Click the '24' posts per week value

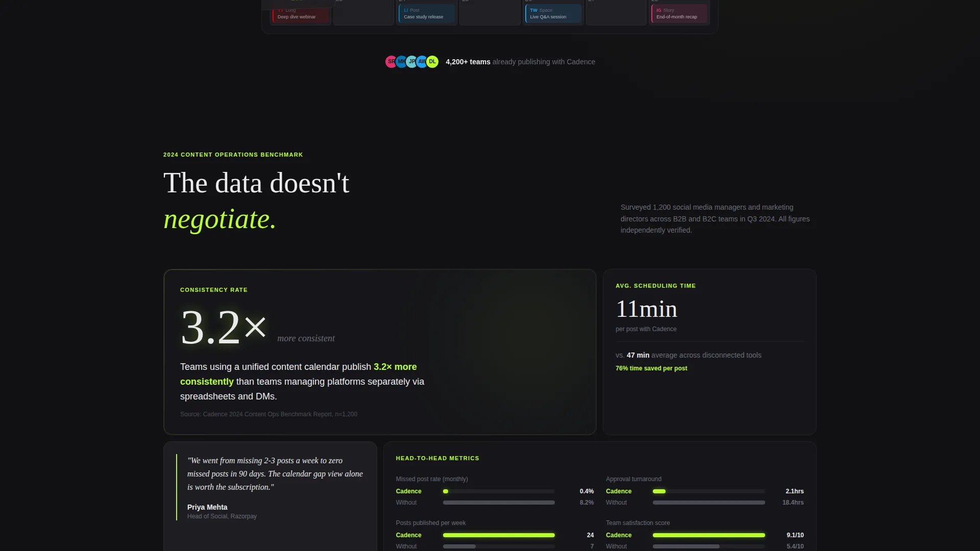coord(590,535)
